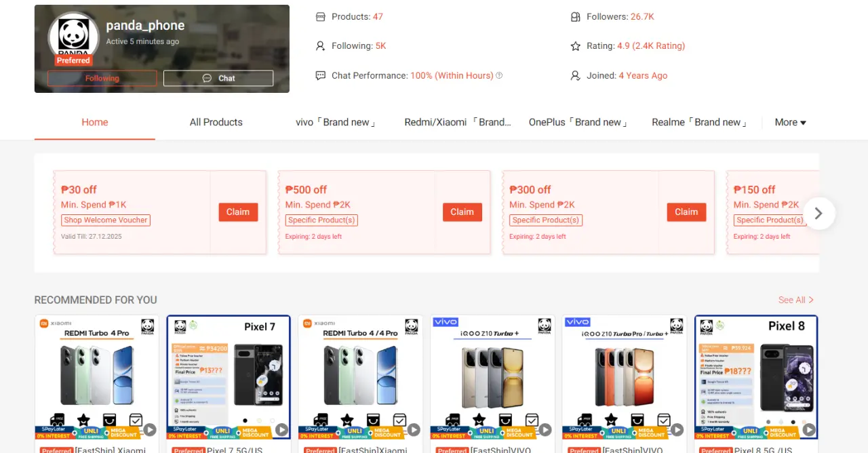Open the More categories dropdown
The height and width of the screenshot is (453, 868).
[x=791, y=123]
